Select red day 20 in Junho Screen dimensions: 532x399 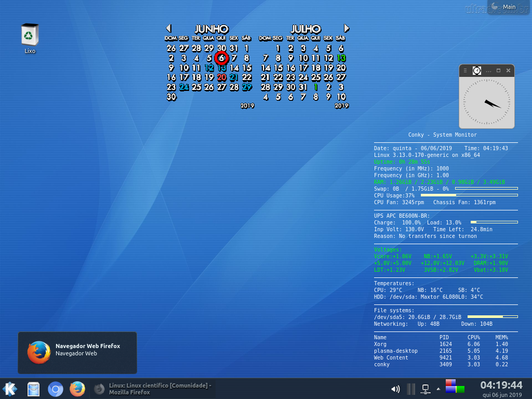coord(221,77)
